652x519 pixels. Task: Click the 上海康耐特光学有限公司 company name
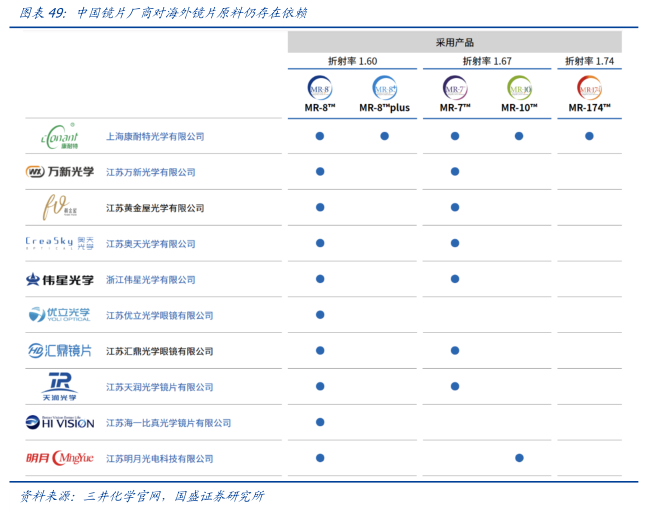(x=155, y=136)
